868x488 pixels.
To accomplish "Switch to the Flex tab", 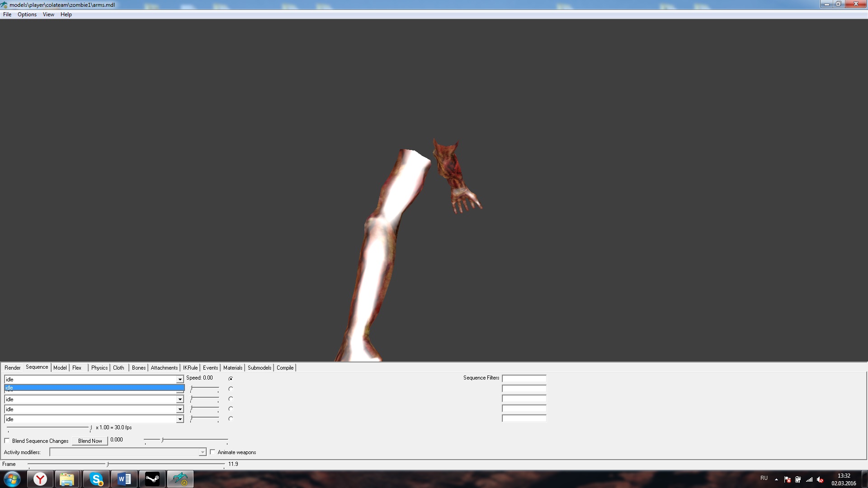I will pos(77,368).
